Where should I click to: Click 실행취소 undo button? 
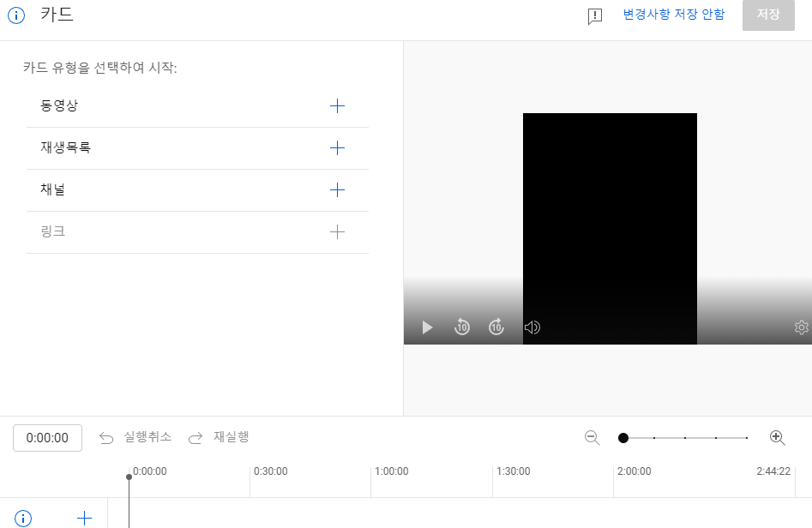click(135, 437)
